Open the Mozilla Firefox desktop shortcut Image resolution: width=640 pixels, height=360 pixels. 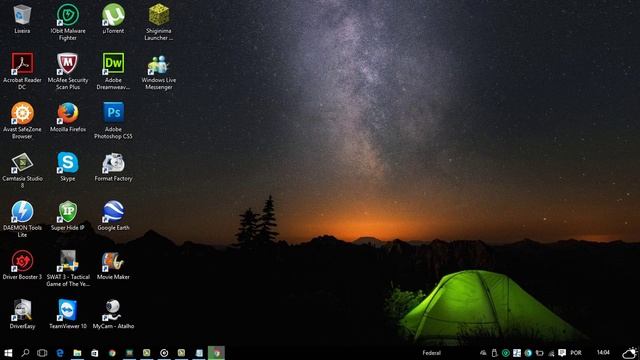tap(68, 117)
